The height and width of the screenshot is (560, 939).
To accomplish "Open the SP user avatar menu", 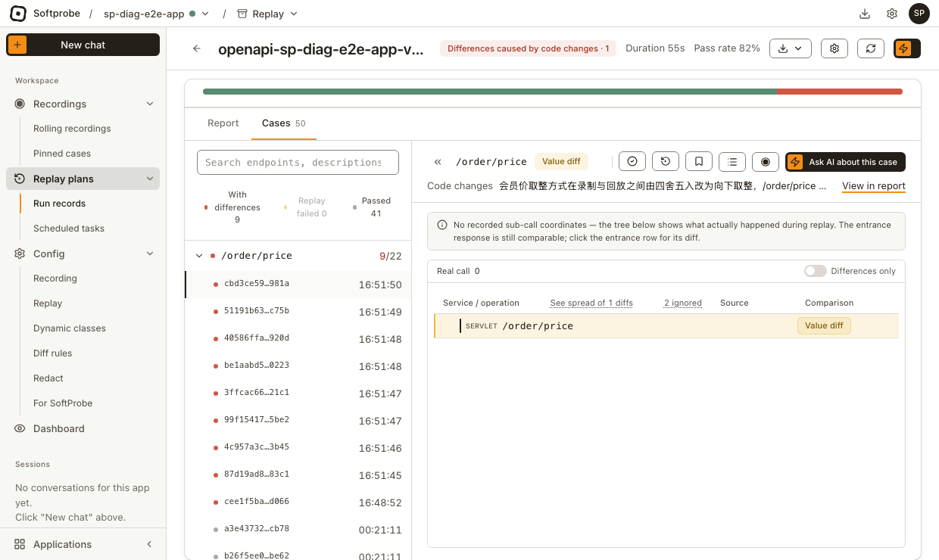I will tap(919, 14).
